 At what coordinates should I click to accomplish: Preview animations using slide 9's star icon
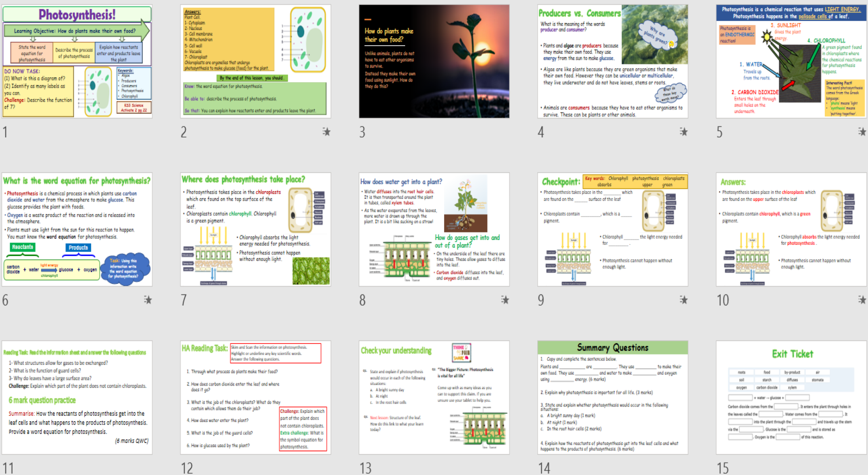click(x=684, y=300)
